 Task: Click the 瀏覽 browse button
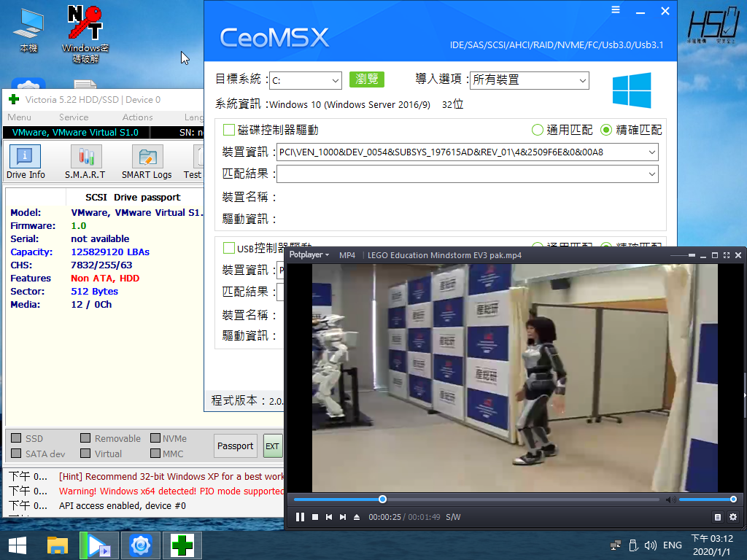pos(367,79)
